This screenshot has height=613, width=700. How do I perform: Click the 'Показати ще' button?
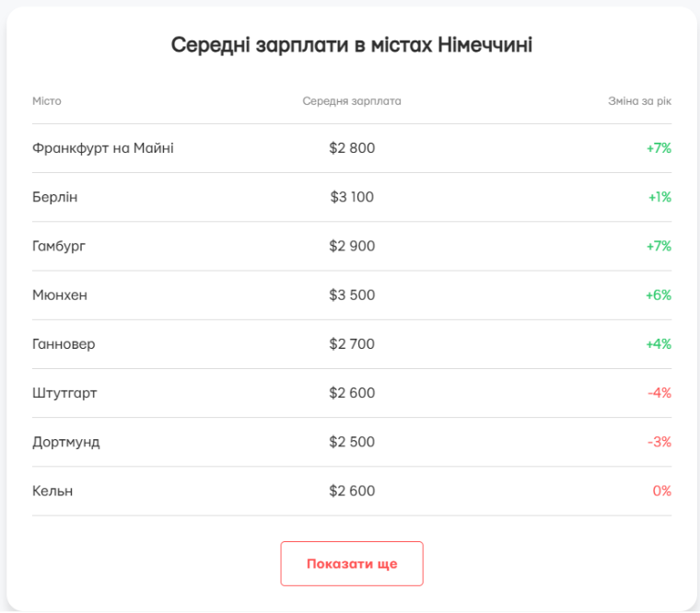352,563
